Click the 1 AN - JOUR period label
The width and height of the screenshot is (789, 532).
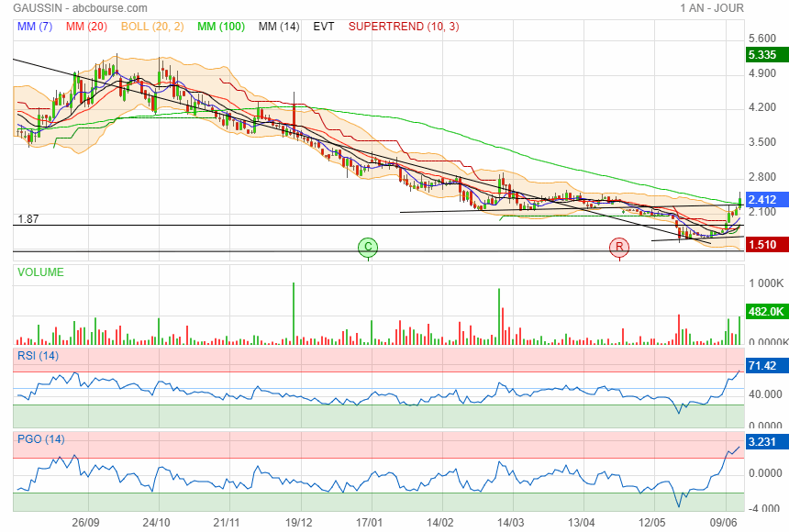click(x=712, y=8)
